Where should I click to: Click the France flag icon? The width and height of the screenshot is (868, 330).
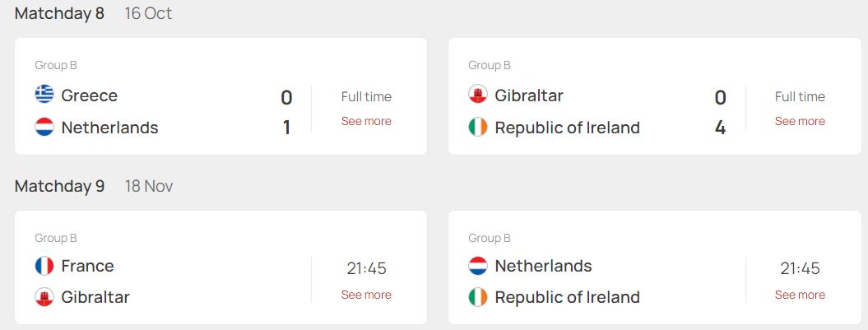[44, 266]
